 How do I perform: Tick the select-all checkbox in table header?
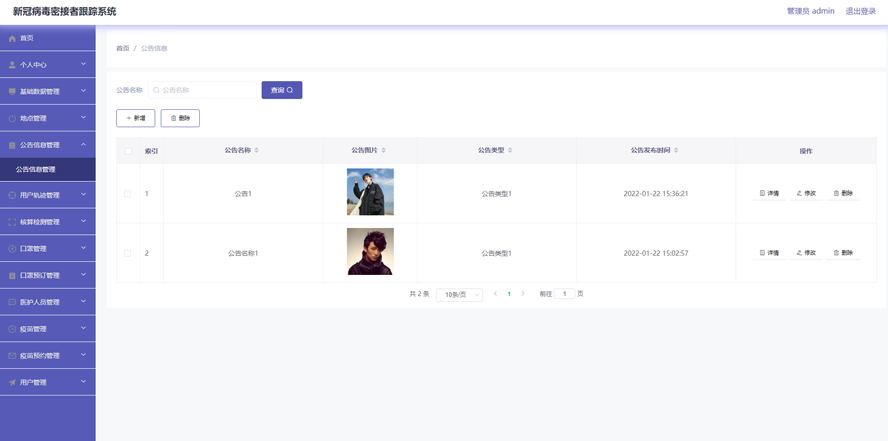pyautogui.click(x=128, y=151)
